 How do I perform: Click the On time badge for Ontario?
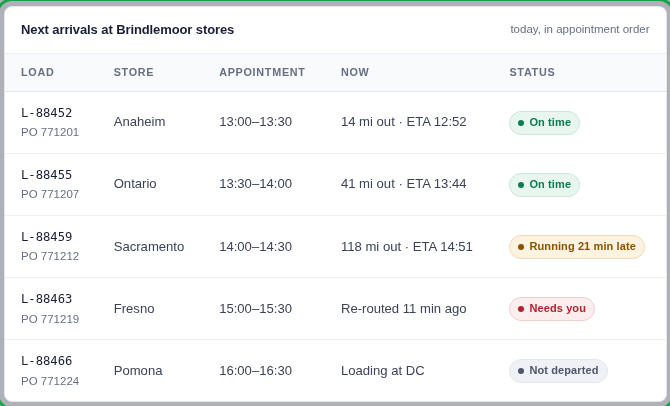pyautogui.click(x=544, y=185)
